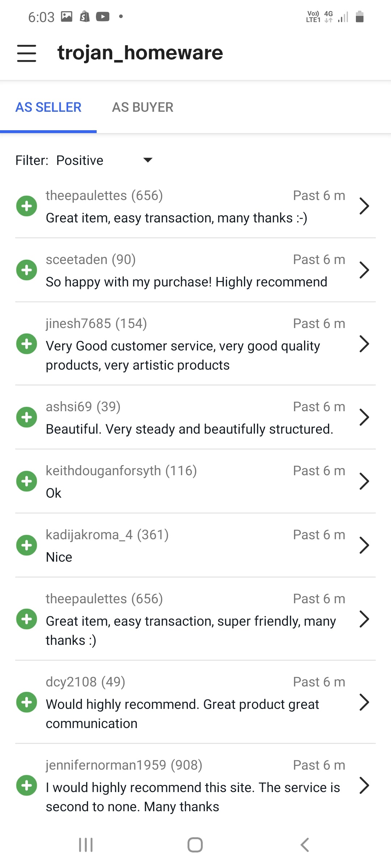The height and width of the screenshot is (868, 391).
Task: Open the hamburger navigation menu
Action: [x=26, y=53]
